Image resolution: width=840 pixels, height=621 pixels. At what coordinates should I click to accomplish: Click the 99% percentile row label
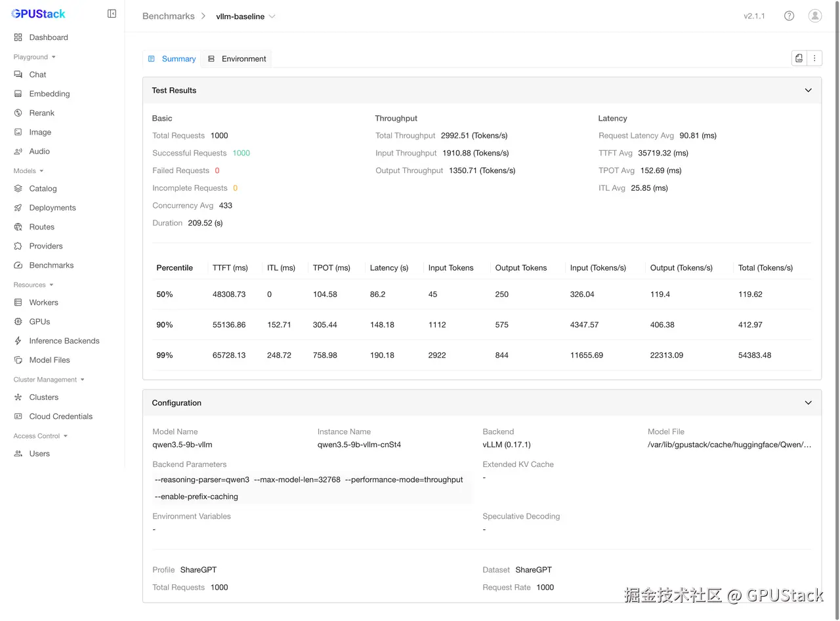(x=165, y=355)
